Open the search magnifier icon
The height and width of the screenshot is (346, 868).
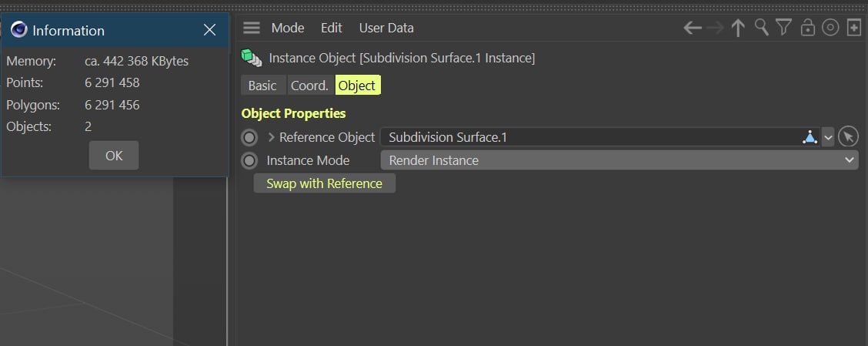762,27
